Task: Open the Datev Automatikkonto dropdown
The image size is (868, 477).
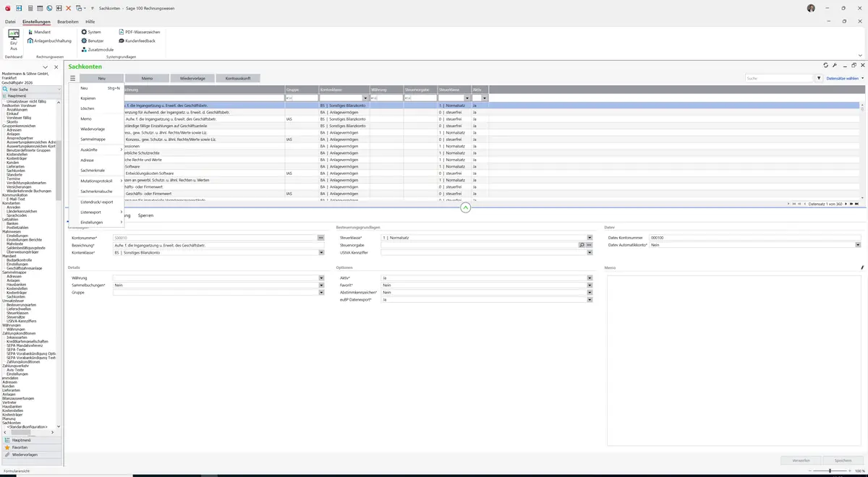Action: [858, 245]
